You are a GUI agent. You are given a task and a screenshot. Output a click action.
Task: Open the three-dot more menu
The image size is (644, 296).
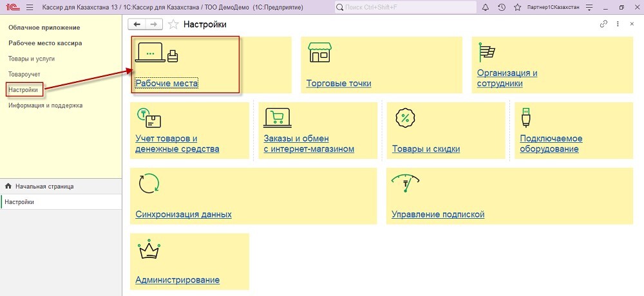tap(618, 24)
